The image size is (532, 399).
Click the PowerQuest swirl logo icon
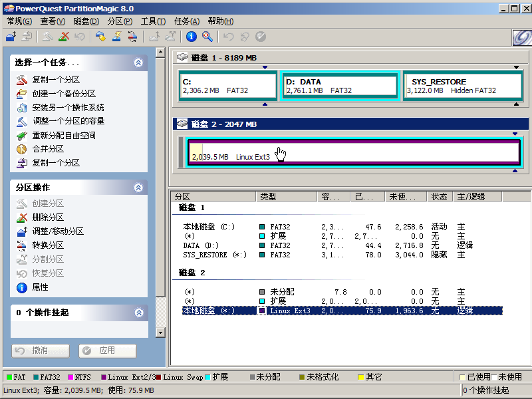pos(522,37)
